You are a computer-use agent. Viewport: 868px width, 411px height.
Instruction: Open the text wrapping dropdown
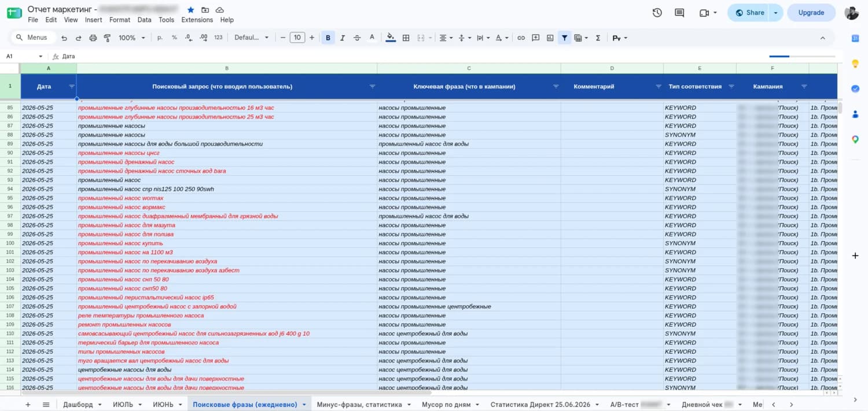coord(483,38)
